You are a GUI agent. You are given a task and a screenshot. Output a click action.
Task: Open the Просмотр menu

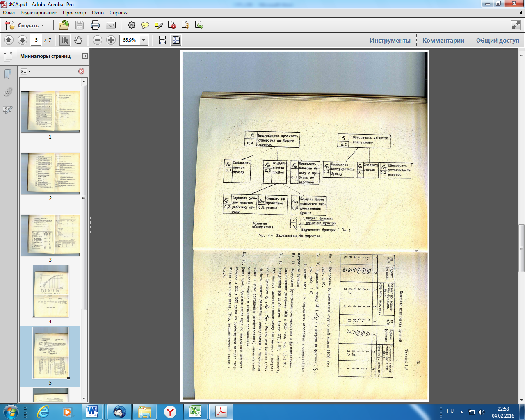(x=74, y=13)
